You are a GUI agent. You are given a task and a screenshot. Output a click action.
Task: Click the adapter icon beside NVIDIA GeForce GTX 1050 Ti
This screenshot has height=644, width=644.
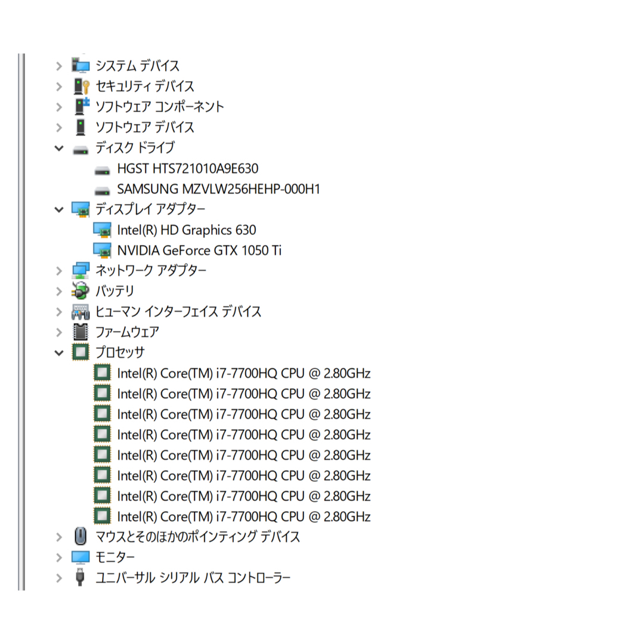[x=102, y=250]
